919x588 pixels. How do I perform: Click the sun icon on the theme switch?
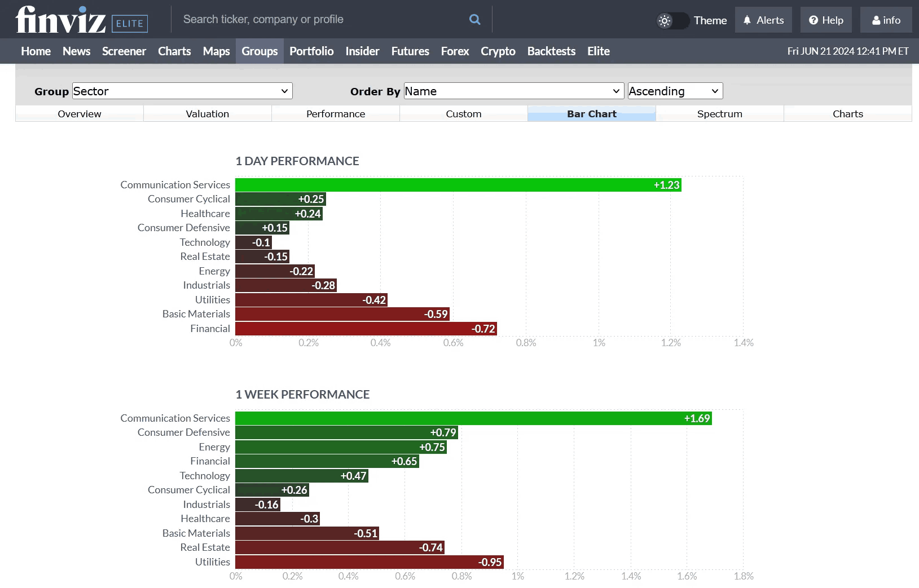click(x=664, y=20)
